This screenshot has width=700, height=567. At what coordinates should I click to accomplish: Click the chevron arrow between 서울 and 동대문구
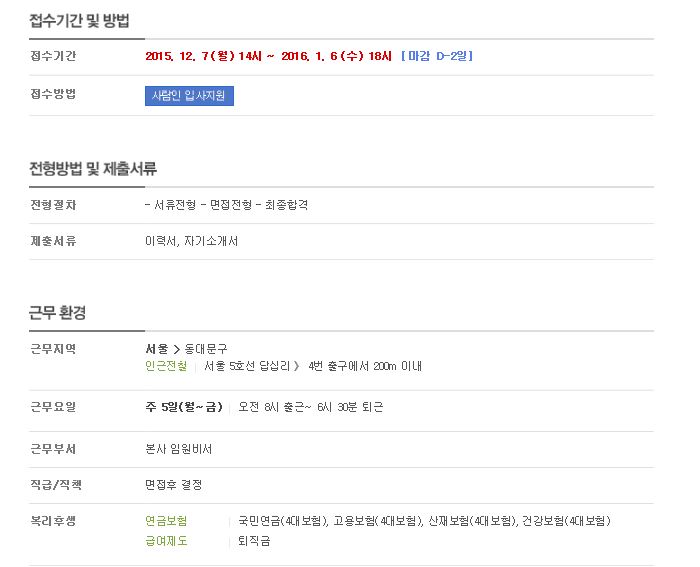coord(176,349)
